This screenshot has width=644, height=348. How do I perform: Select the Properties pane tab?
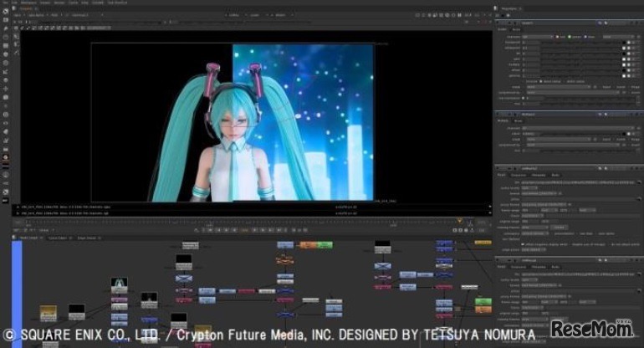click(x=509, y=8)
